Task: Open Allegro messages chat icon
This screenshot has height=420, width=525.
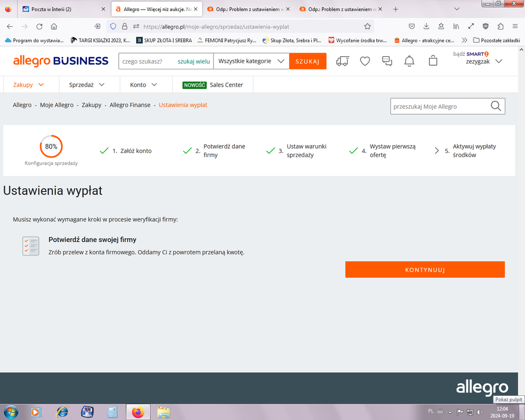Action: [387, 61]
